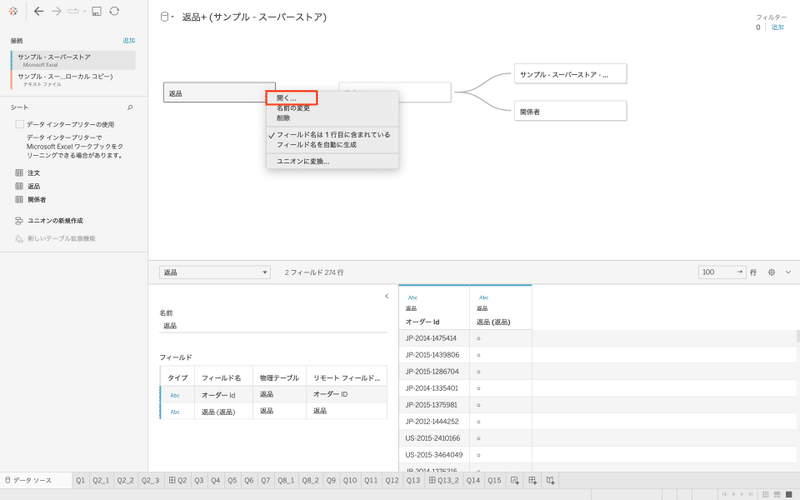800x500 pixels.
Task: Open the 返品 table selector dropdown
Action: click(x=215, y=272)
